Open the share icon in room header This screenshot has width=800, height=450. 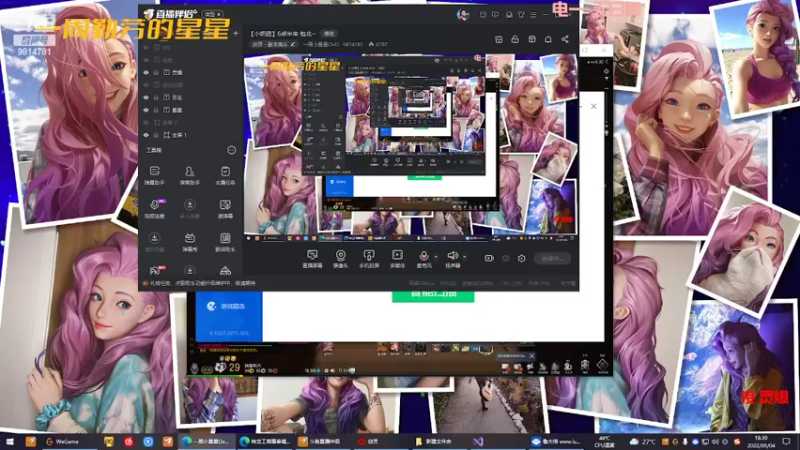coord(565,39)
